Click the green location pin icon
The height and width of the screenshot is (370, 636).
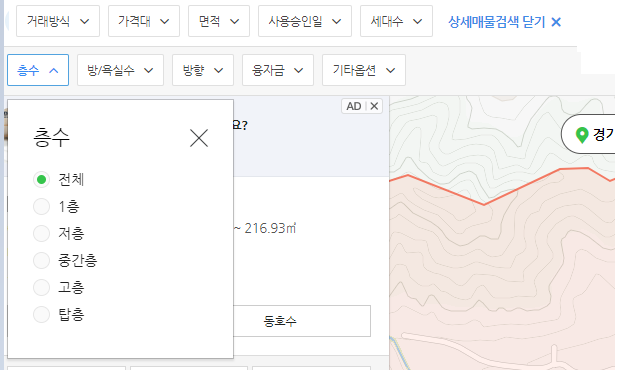pos(582,135)
